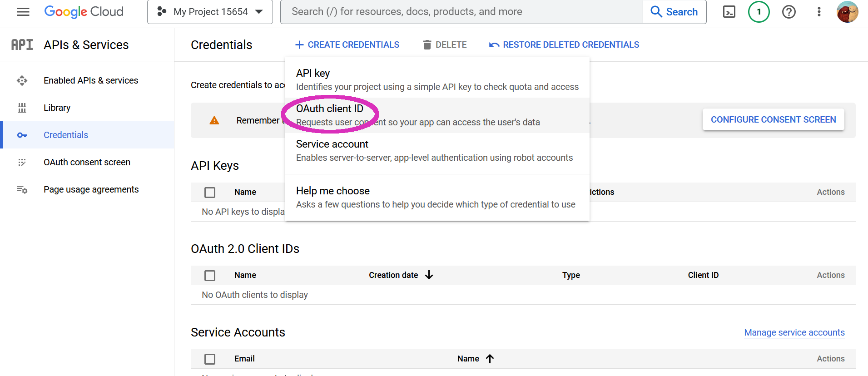Click the DELETE button with trash icon

tap(445, 45)
